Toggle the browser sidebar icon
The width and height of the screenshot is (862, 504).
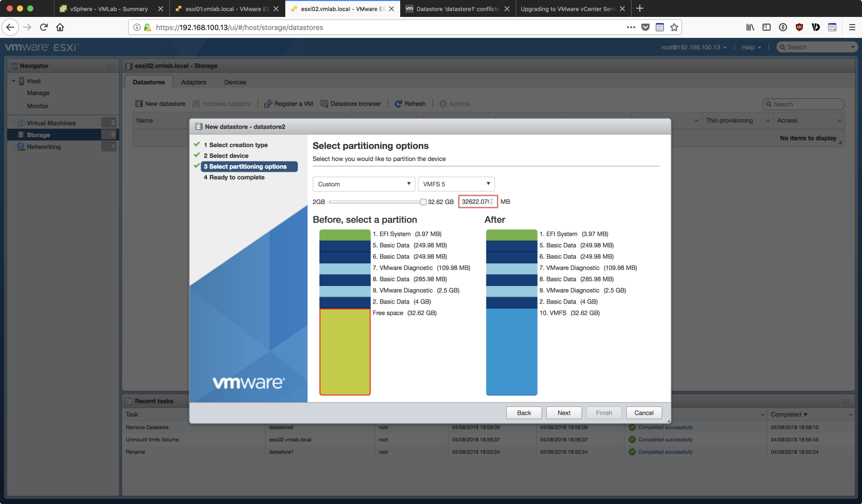coord(767,27)
